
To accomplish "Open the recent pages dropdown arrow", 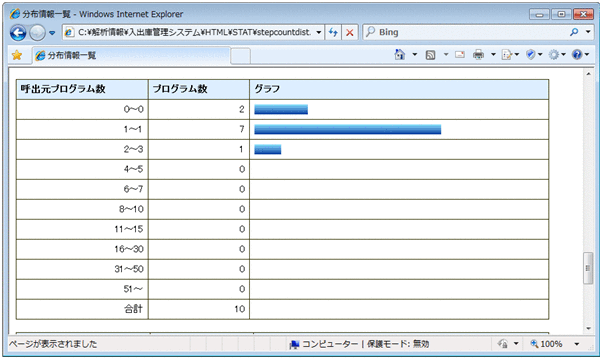I will coord(52,33).
